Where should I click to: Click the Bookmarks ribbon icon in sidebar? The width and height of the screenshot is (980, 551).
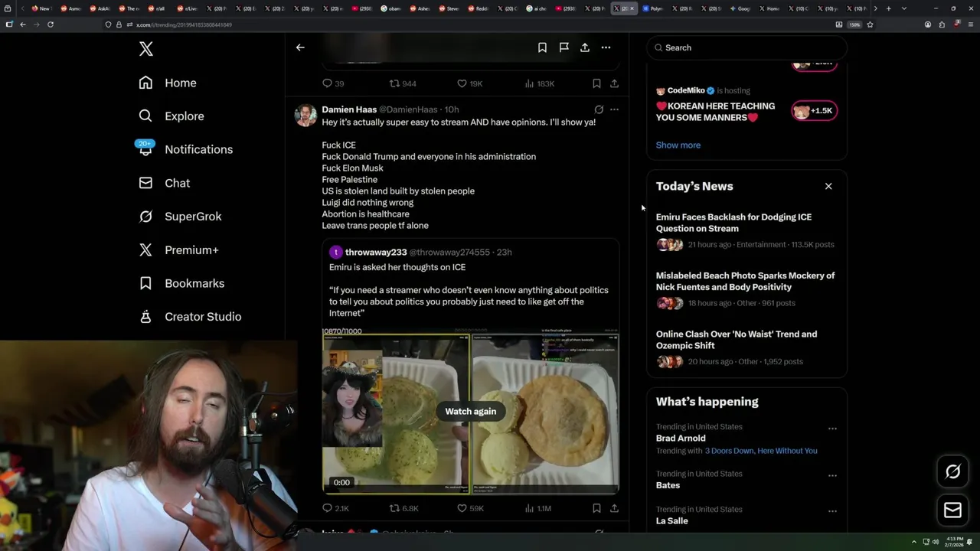[x=145, y=283]
